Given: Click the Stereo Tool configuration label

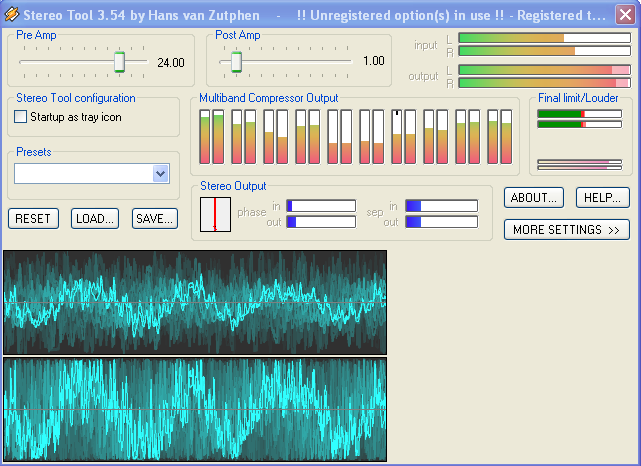Looking at the screenshot, I should pyautogui.click(x=76, y=98).
